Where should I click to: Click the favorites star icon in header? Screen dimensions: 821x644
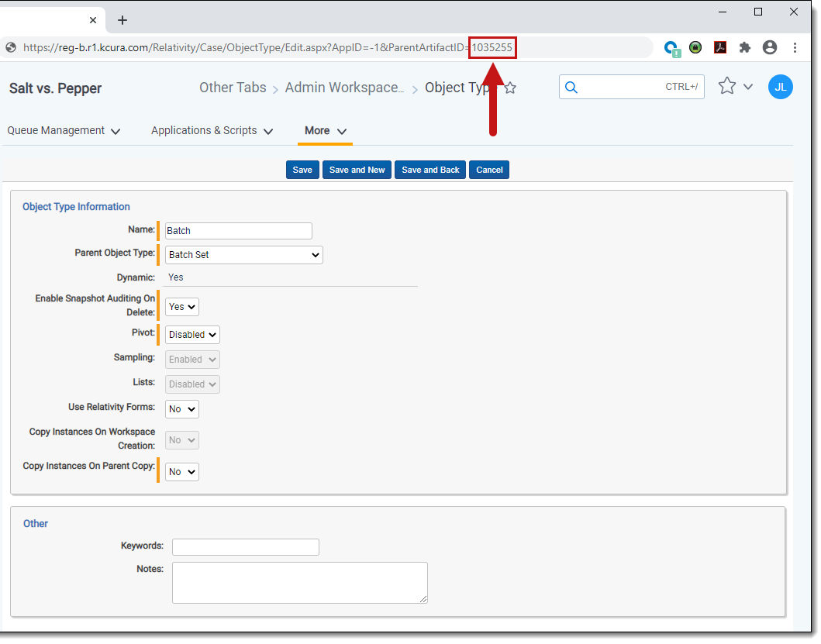pyautogui.click(x=726, y=86)
